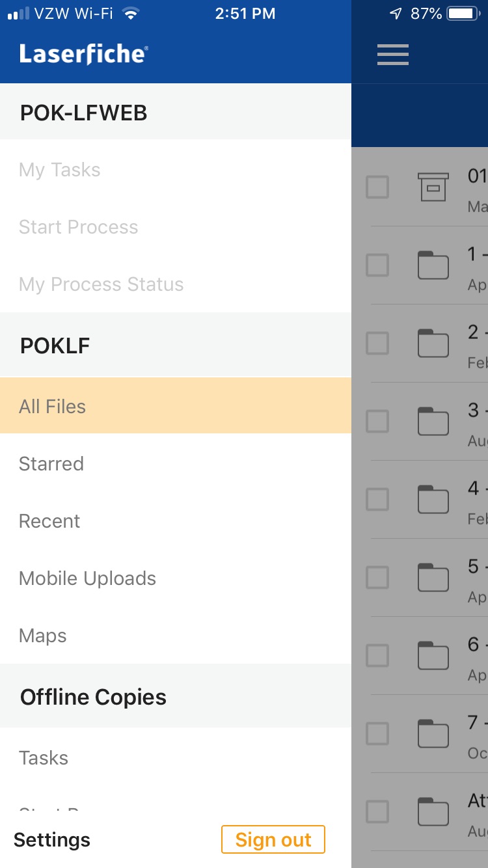Screen dimensions: 488x868
Task: Open the Maps menu item
Action: (43, 636)
